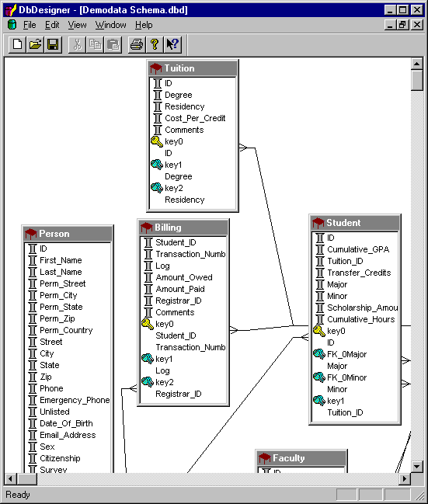Click the FK_0Major key icon in Student

[x=319, y=354]
